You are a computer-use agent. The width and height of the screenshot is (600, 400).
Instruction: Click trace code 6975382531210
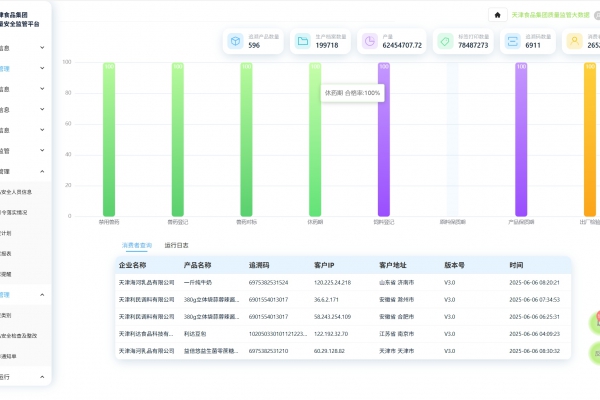(x=268, y=351)
